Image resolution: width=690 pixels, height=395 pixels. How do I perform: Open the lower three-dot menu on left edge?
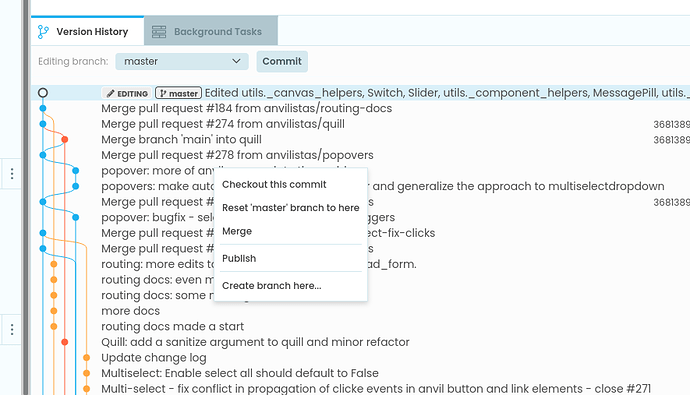pyautogui.click(x=12, y=329)
